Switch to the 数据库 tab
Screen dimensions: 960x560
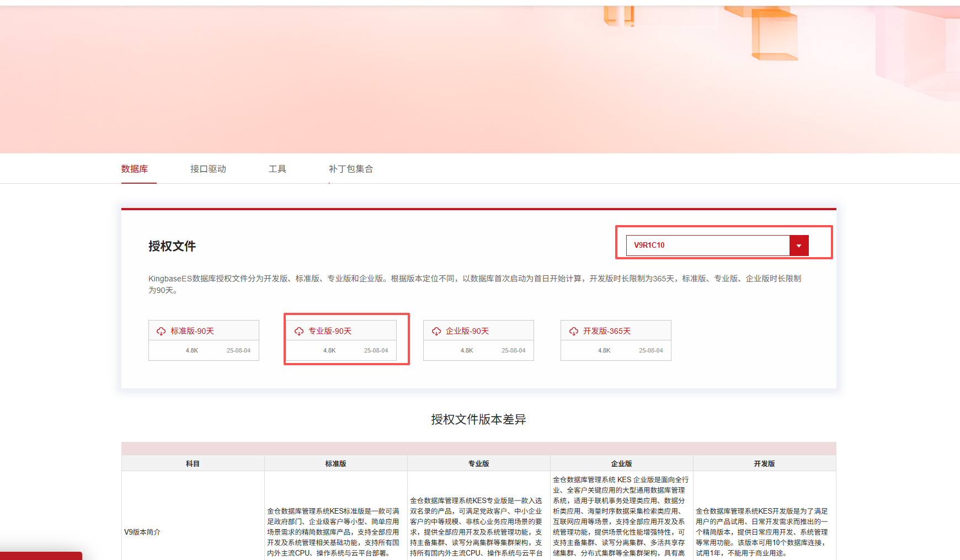point(135,169)
